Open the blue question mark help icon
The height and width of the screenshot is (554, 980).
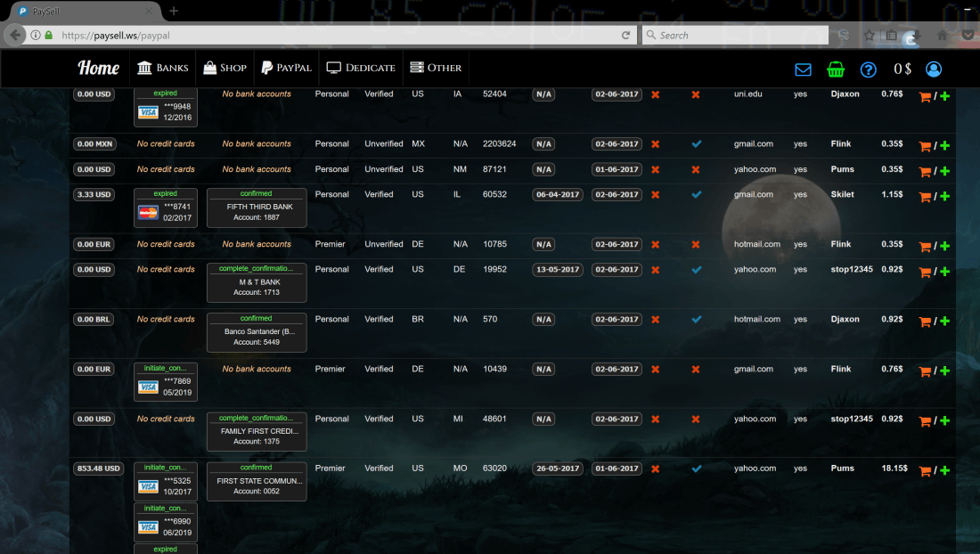coord(868,69)
